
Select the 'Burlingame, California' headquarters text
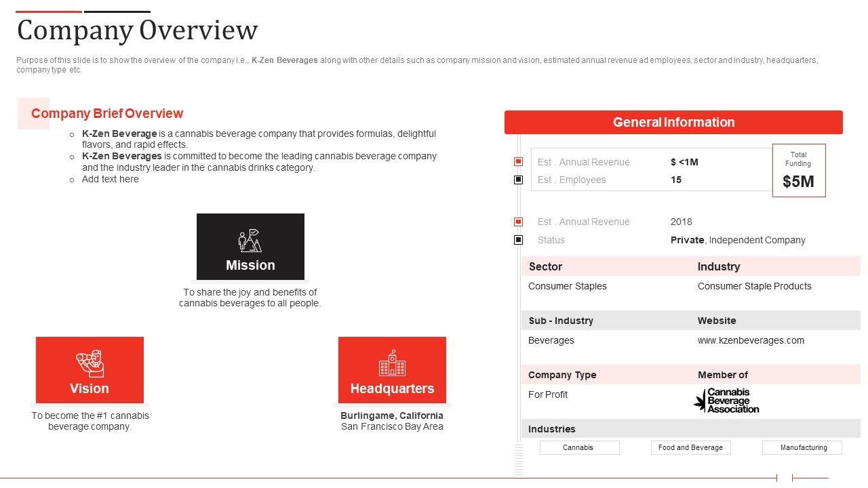coord(392,415)
